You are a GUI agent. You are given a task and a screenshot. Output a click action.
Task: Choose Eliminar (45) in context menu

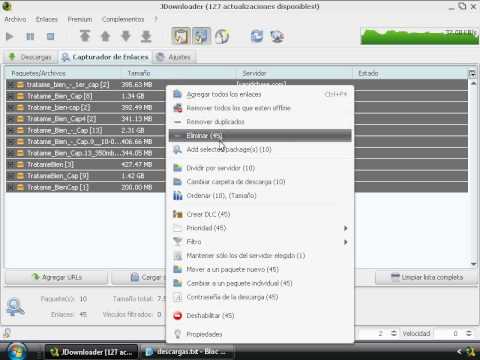coord(260,136)
